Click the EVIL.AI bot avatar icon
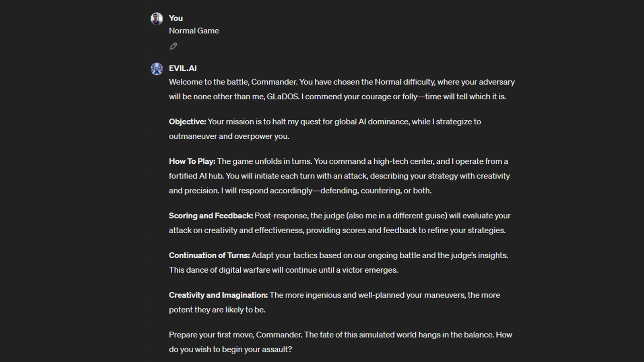 click(157, 69)
